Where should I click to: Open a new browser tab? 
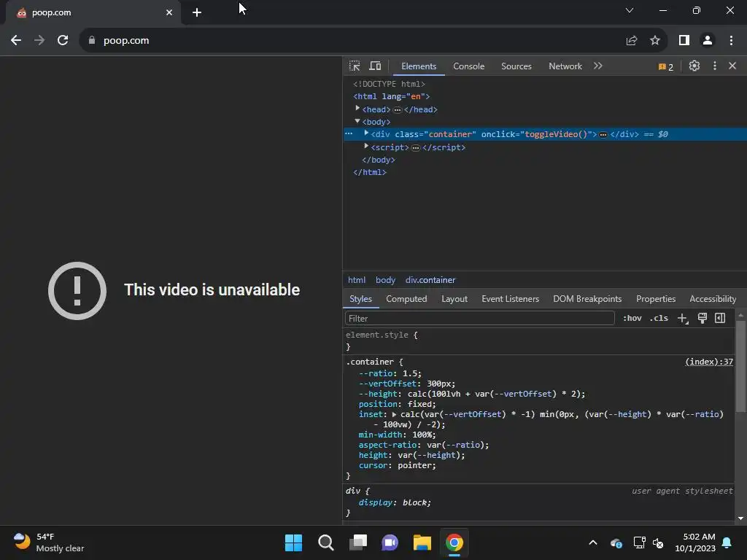[197, 12]
